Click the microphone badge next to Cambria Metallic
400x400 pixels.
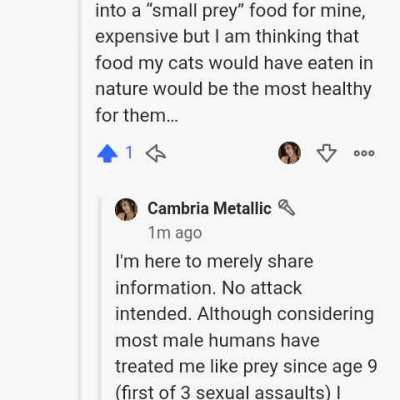tap(287, 207)
